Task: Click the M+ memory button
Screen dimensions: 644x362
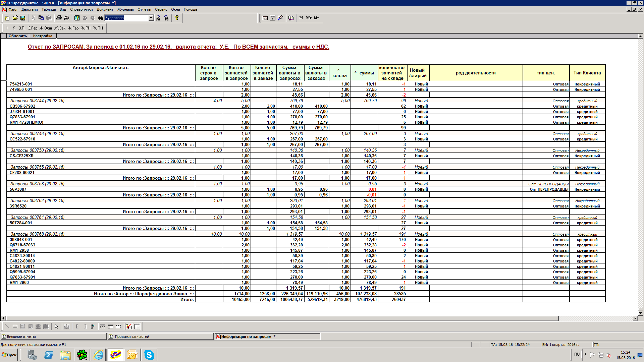Action: (309, 18)
